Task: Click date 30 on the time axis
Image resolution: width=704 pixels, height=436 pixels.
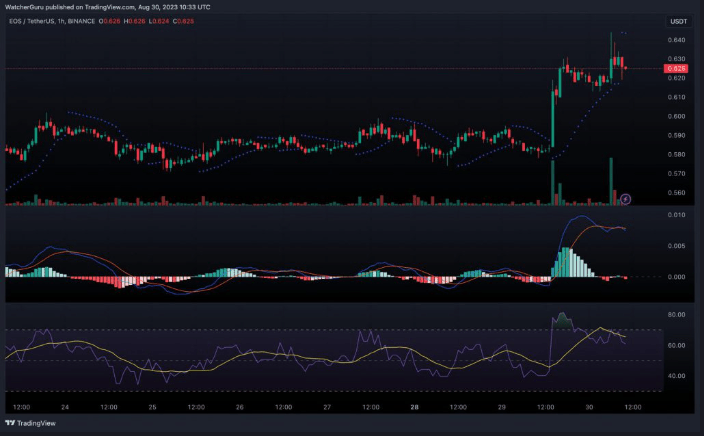Action: click(x=589, y=407)
